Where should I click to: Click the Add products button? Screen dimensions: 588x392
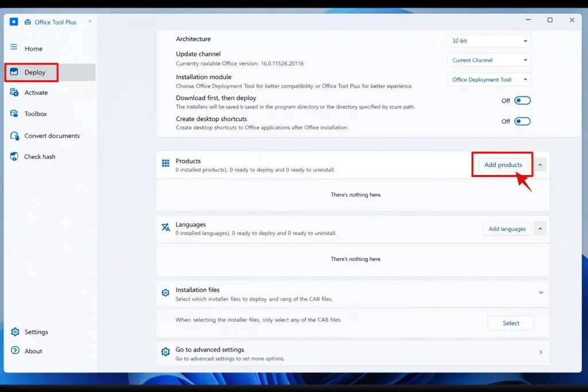tap(503, 165)
